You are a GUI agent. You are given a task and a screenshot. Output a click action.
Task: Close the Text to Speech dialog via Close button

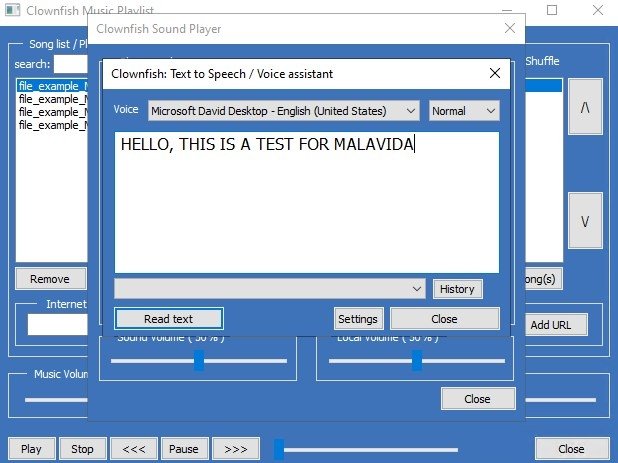445,318
